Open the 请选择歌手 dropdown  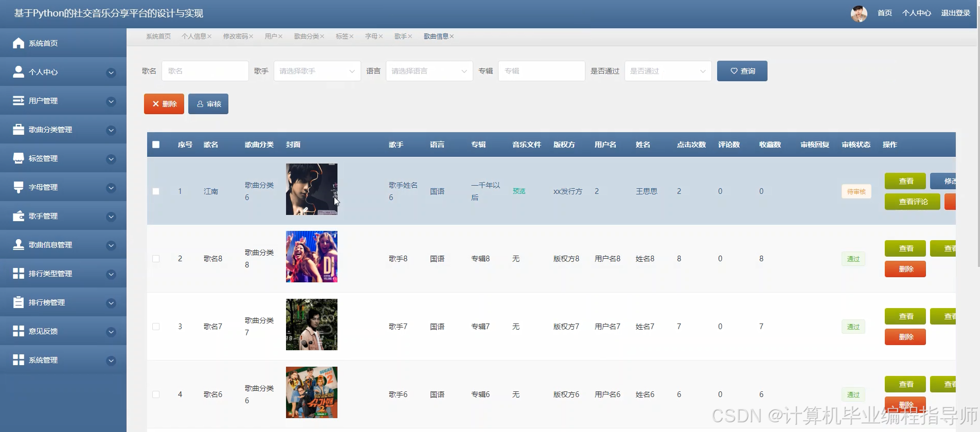click(317, 71)
